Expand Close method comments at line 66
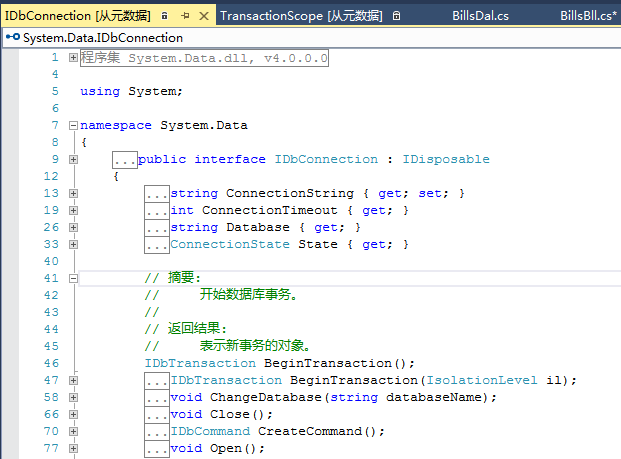The height and width of the screenshot is (459, 621). click(73, 415)
